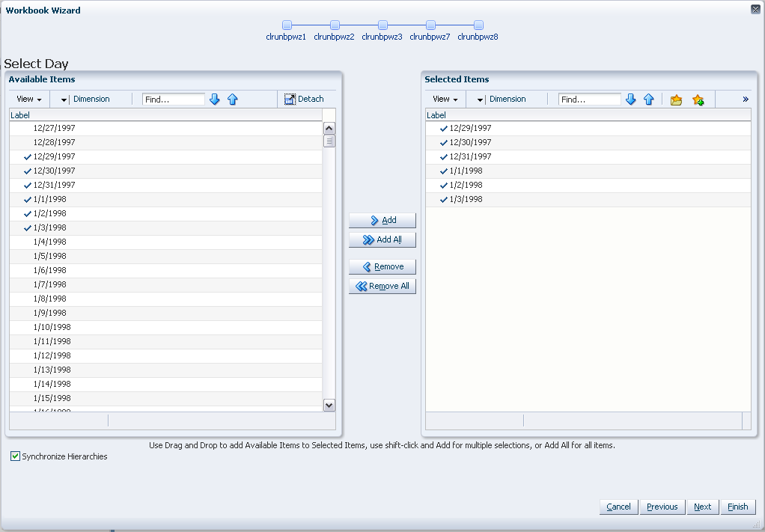Select 1/8/1998 in Available Items
Viewport: 765px width, 532px height.
(166, 299)
